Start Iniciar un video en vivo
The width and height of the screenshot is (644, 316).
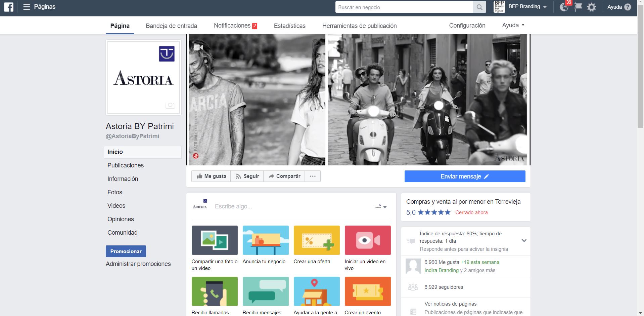tap(367, 240)
